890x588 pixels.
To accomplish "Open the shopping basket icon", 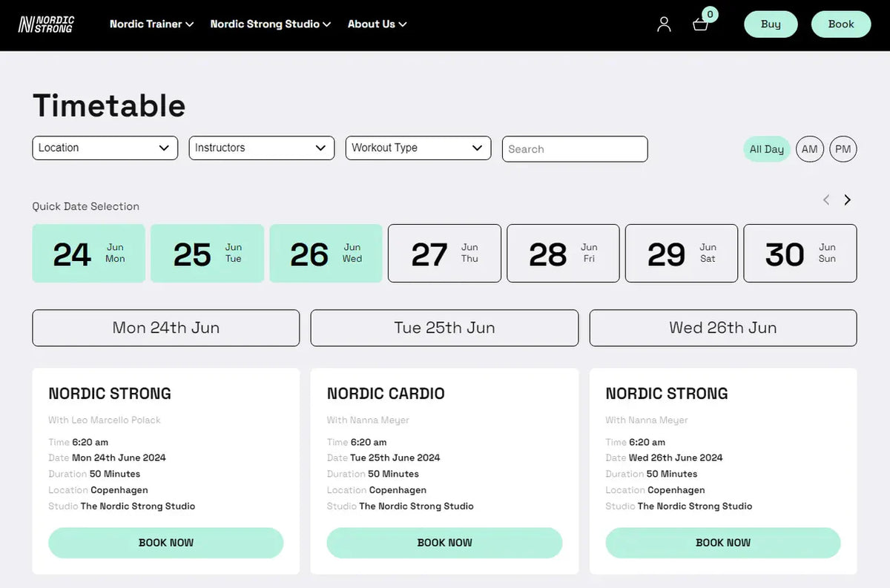I will (x=700, y=24).
